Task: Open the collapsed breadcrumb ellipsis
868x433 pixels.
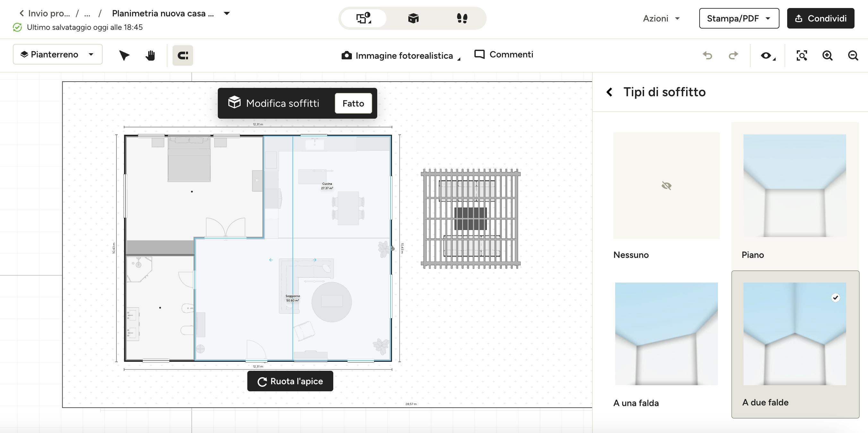Action: (87, 13)
